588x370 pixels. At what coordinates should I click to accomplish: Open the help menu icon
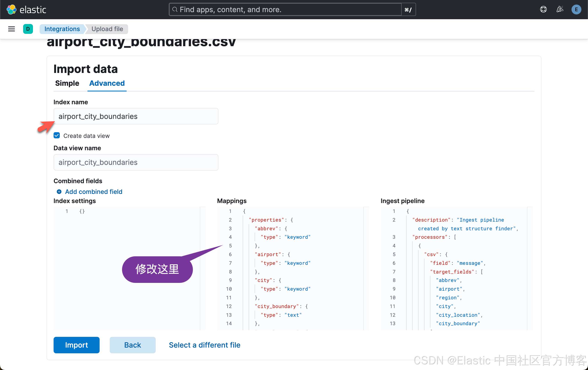pyautogui.click(x=543, y=10)
